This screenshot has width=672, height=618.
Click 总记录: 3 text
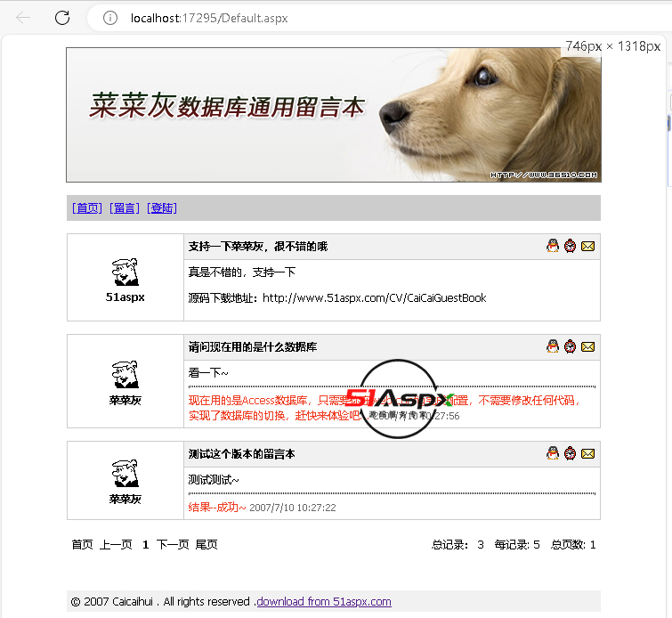(x=457, y=545)
